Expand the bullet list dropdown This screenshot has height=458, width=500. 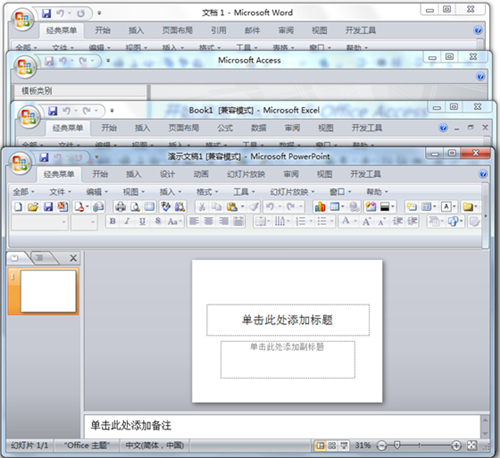pyautogui.click(x=332, y=221)
